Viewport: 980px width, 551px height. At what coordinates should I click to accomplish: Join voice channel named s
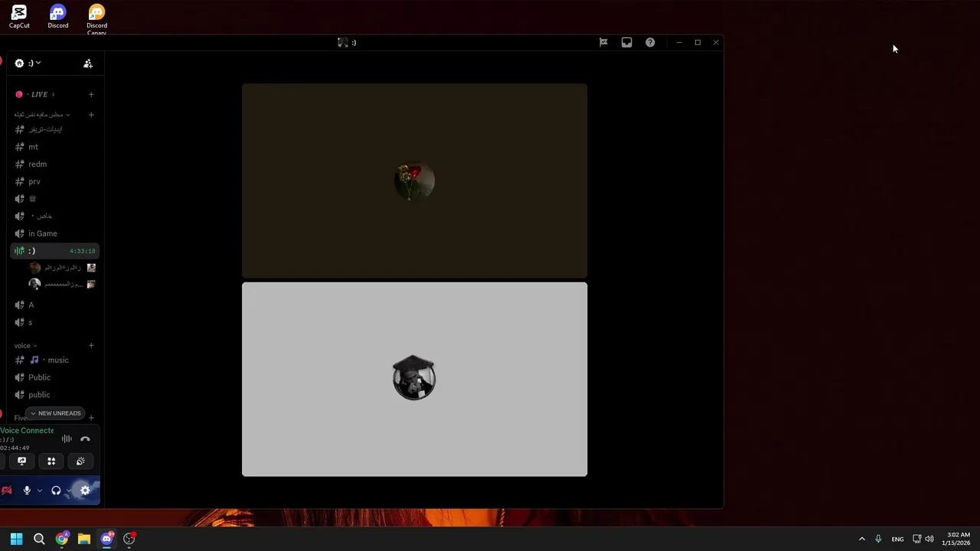click(54, 322)
